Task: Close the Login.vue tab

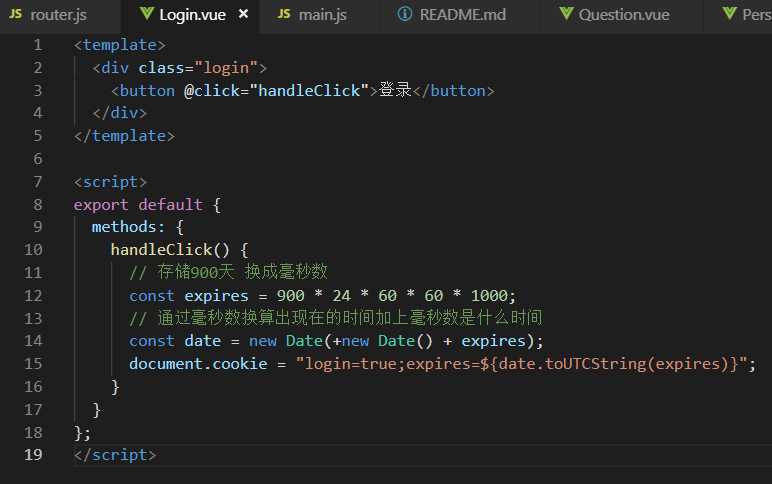Action: pos(243,14)
